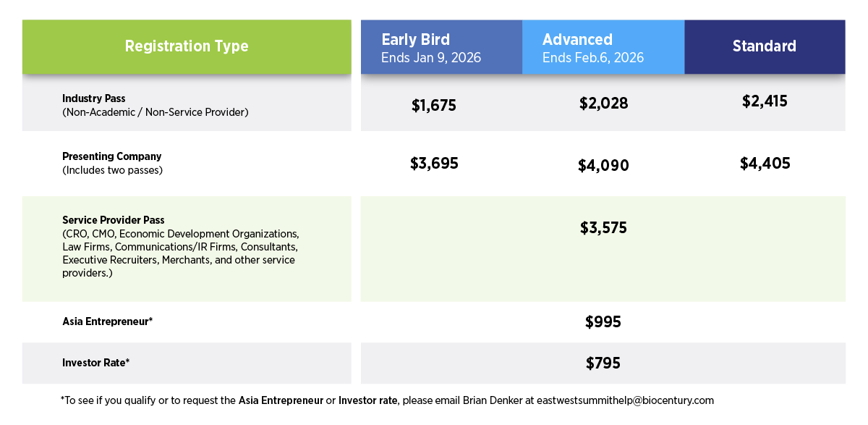Screen dimensions: 868x425
Task: Choose the $1,675 Early Bird Industry price
Action: [434, 106]
